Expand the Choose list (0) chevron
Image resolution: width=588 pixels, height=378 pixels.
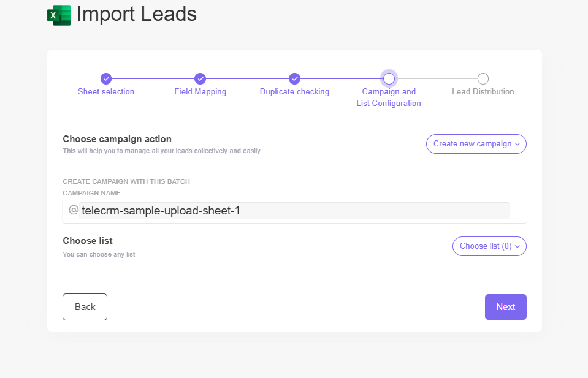(517, 246)
